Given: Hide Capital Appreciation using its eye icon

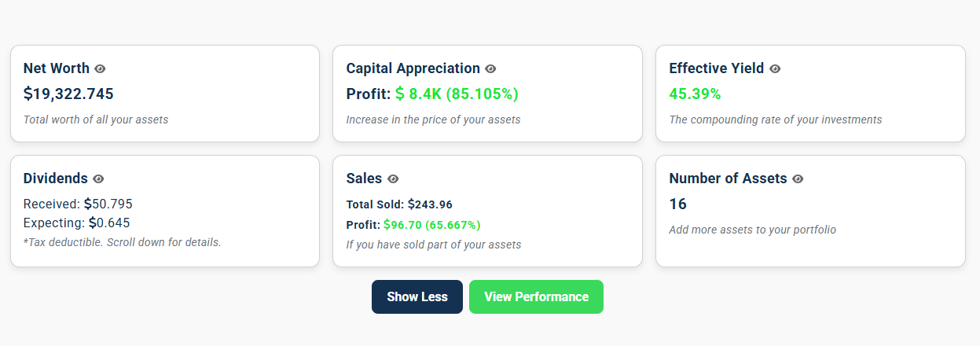Looking at the screenshot, I should 490,68.
